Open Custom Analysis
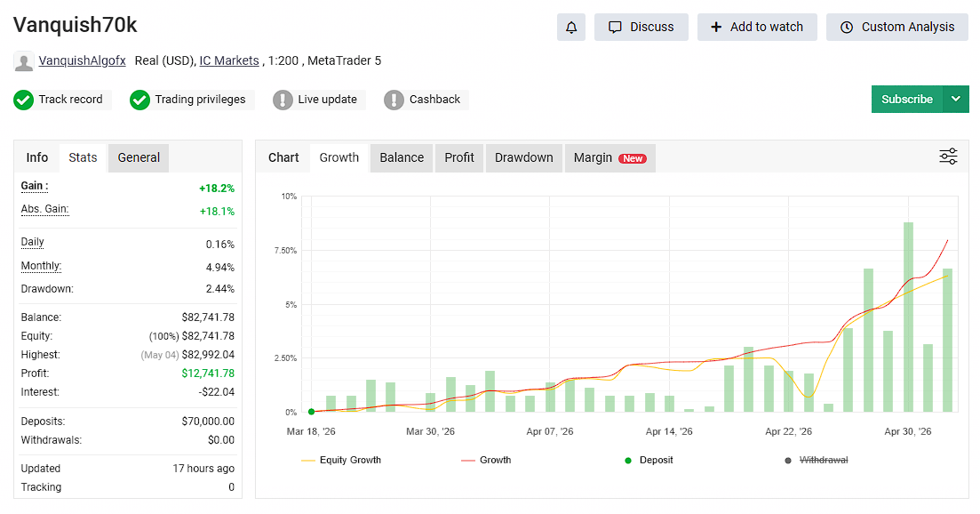Image resolution: width=980 pixels, height=514 pixels. pyautogui.click(x=896, y=27)
